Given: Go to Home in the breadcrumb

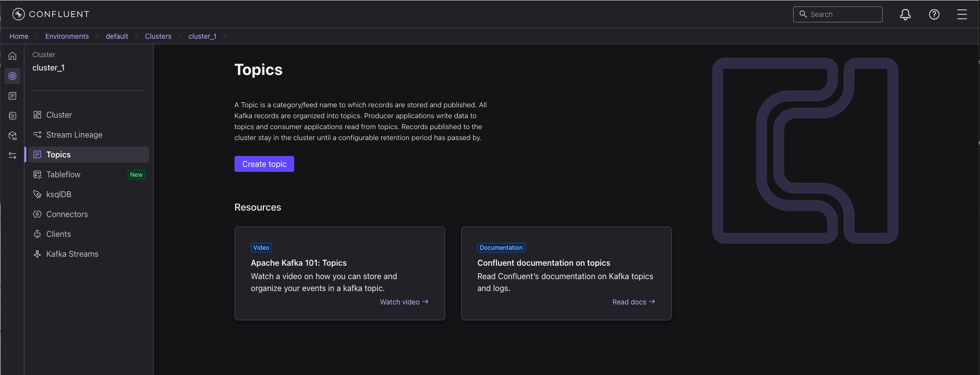Looking at the screenshot, I should (19, 36).
